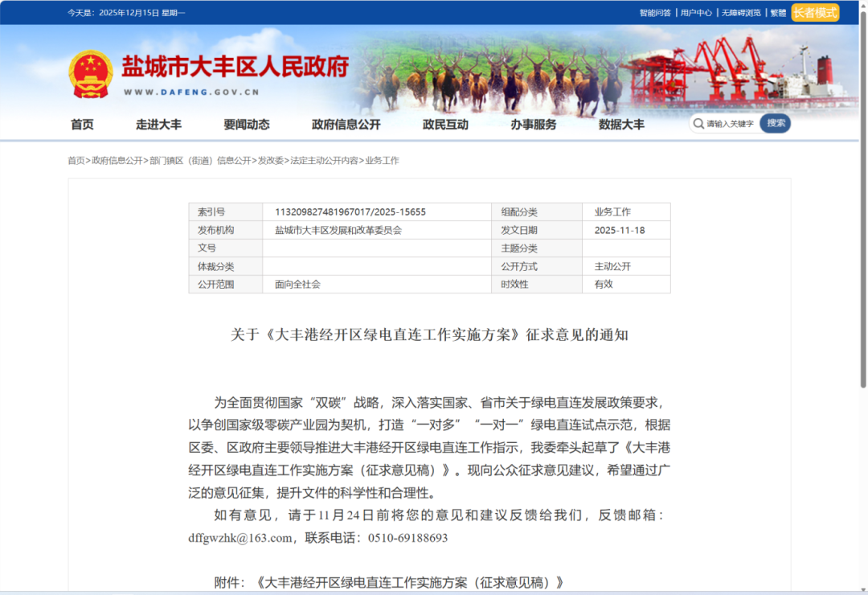The image size is (868, 595).
Task: Open the 办事服务 navigation section
Action: pyautogui.click(x=533, y=124)
